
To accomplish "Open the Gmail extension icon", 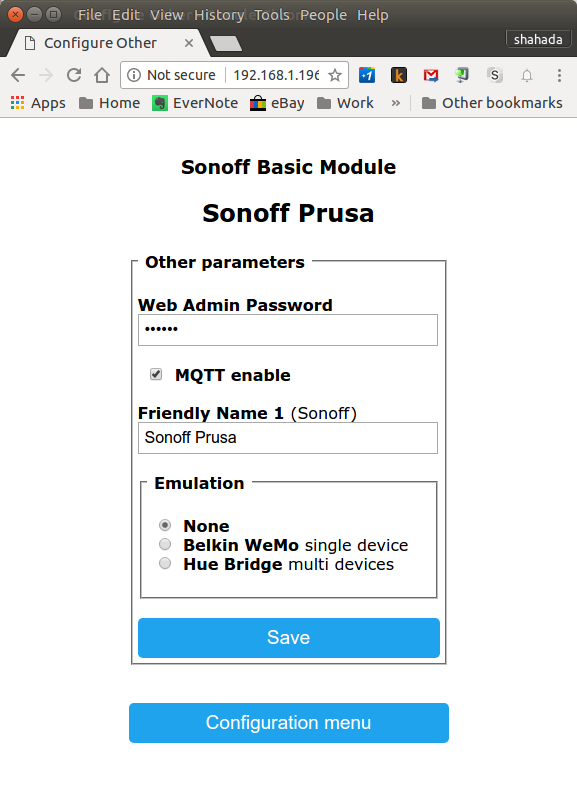I will (x=431, y=76).
